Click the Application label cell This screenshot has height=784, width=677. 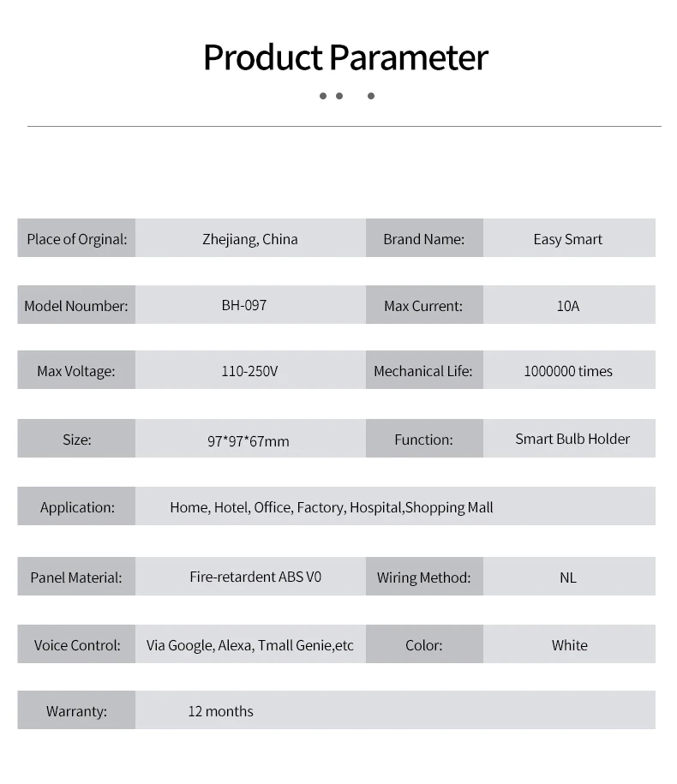77,507
